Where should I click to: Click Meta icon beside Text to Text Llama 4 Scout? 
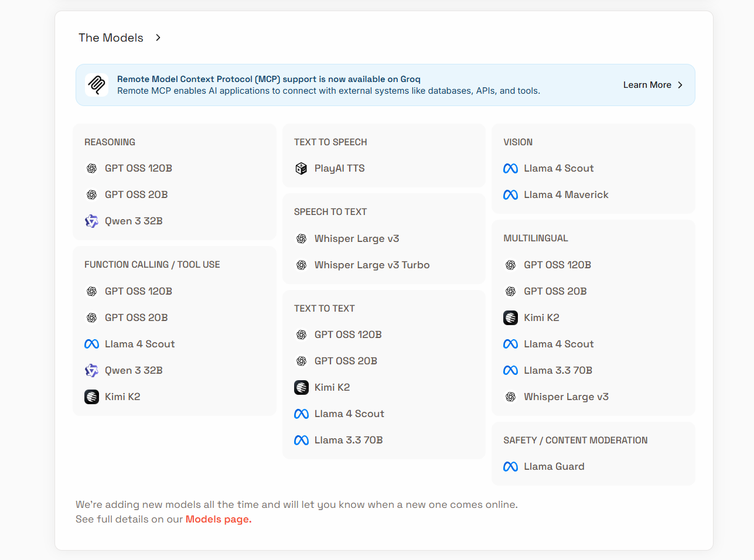[301, 414]
